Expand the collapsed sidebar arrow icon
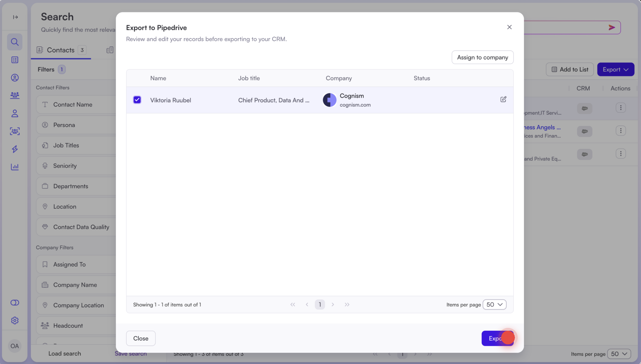Image resolution: width=641 pixels, height=364 pixels. pyautogui.click(x=15, y=17)
